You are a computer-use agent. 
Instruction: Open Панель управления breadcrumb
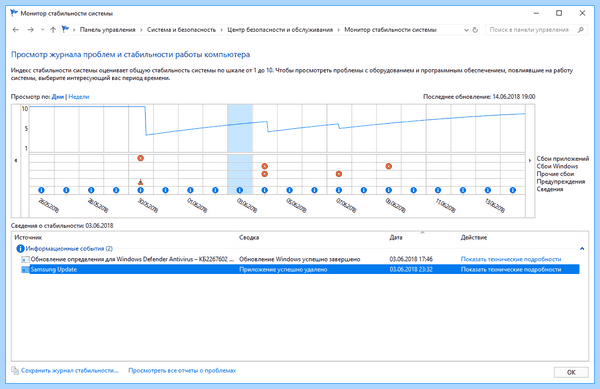108,30
